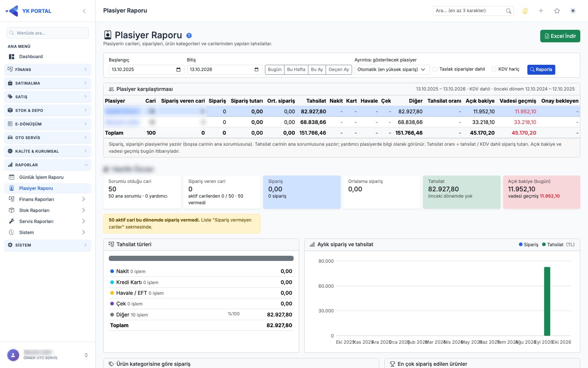The height and width of the screenshot is (368, 588).
Task: Download report with Excel İndir button
Action: [560, 36]
